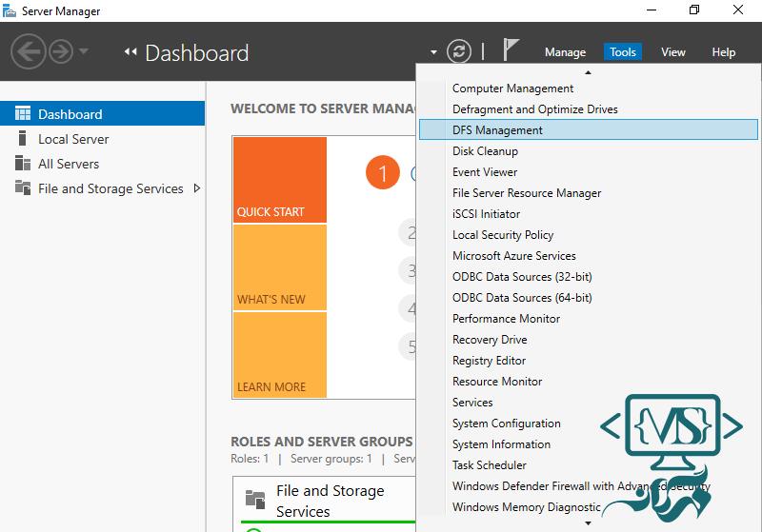Click the 'Roles: 1' summary text
The width and height of the screenshot is (762, 532).
pyautogui.click(x=250, y=458)
